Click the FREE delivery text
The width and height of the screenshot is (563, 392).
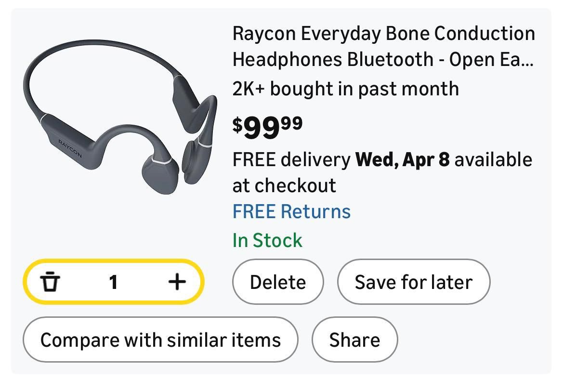(291, 159)
